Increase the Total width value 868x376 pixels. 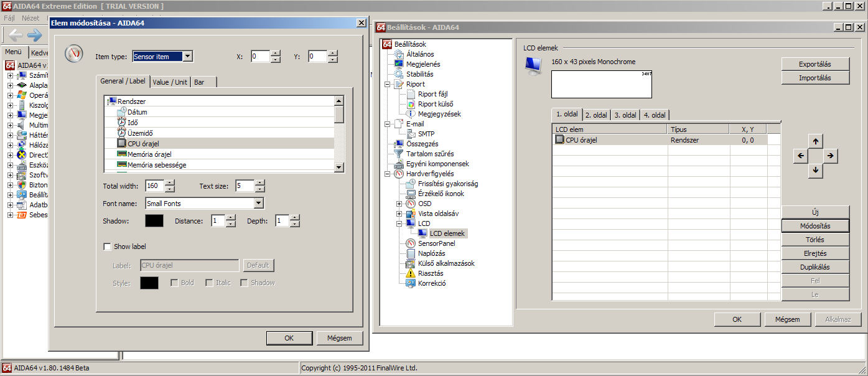coord(170,182)
